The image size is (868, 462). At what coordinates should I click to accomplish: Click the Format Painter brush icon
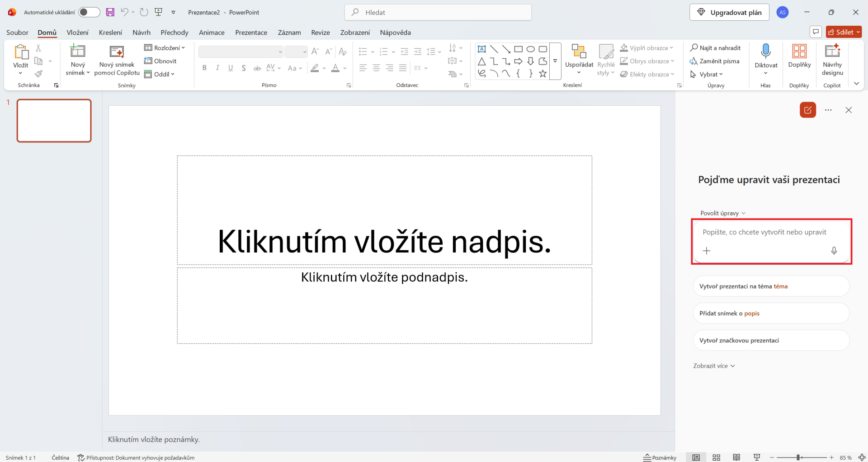[38, 74]
